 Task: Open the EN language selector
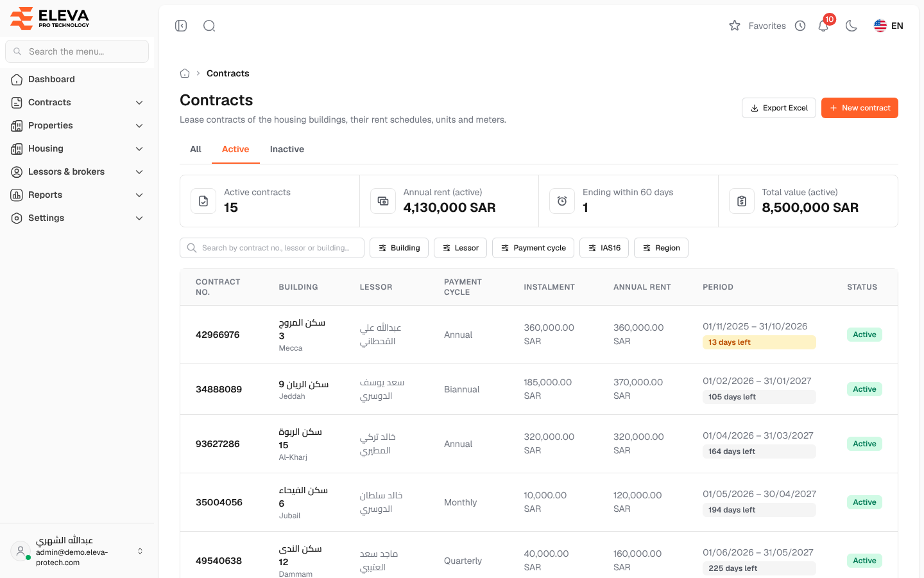pyautogui.click(x=889, y=26)
